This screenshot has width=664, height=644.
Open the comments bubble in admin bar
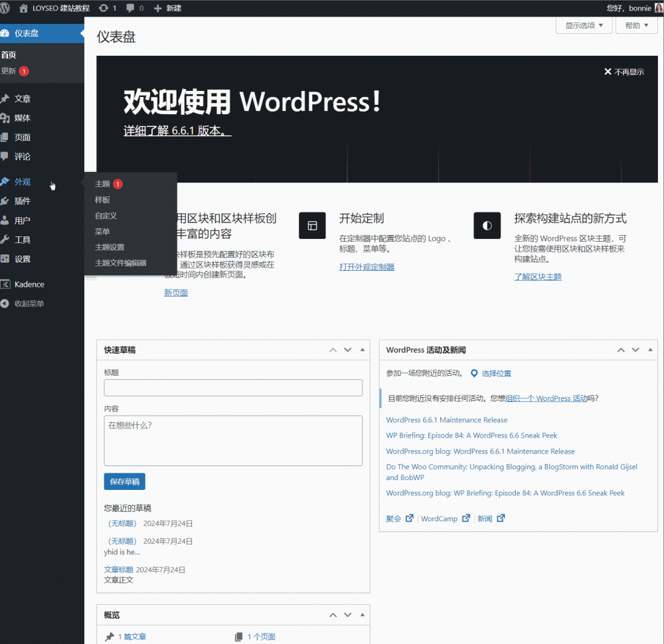(135, 8)
